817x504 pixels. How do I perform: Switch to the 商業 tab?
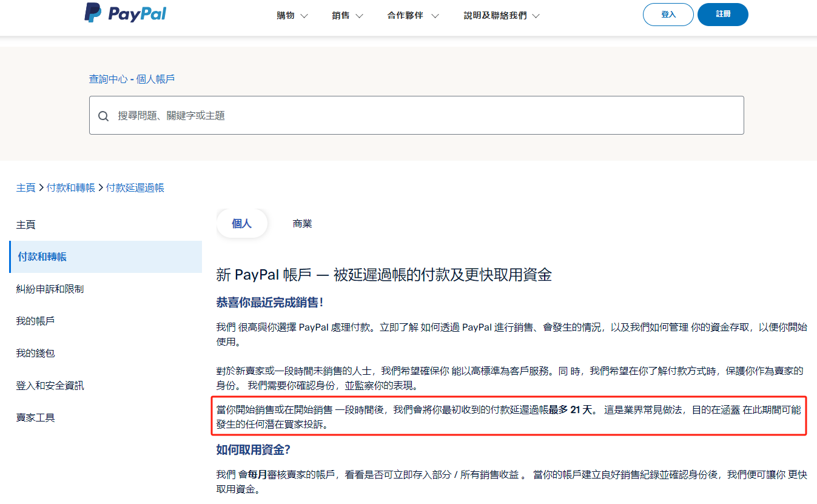point(302,223)
